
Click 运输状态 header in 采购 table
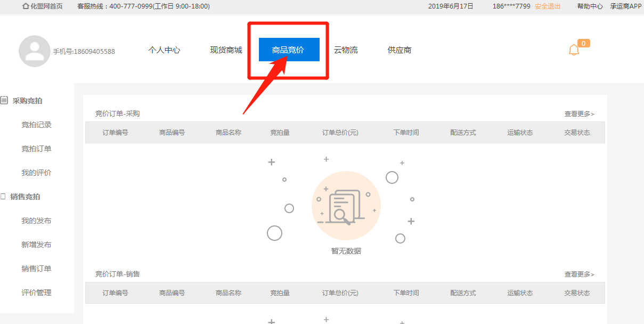[x=520, y=133]
